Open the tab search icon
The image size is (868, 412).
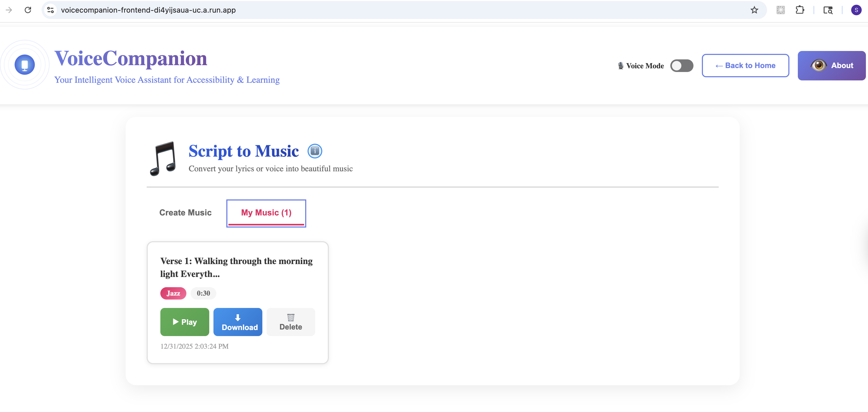[x=828, y=10]
